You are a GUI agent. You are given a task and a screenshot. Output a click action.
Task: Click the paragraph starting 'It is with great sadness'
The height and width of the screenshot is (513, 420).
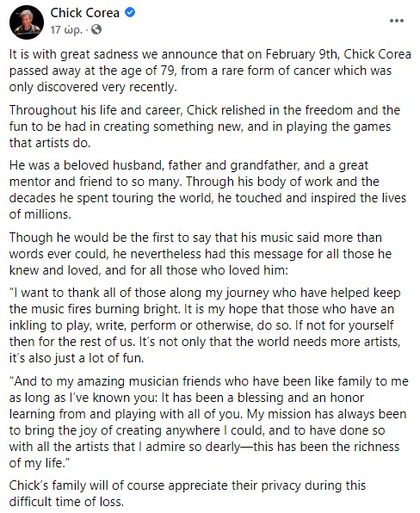coord(210,71)
